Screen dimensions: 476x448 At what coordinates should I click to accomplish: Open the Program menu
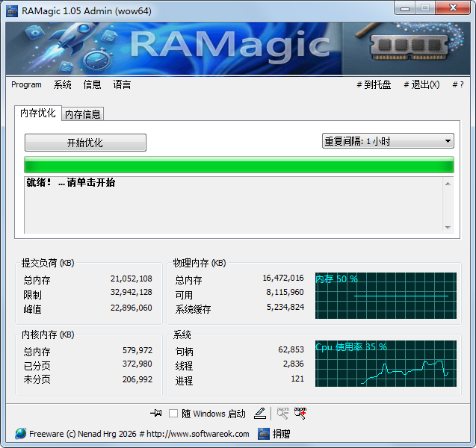(26, 85)
